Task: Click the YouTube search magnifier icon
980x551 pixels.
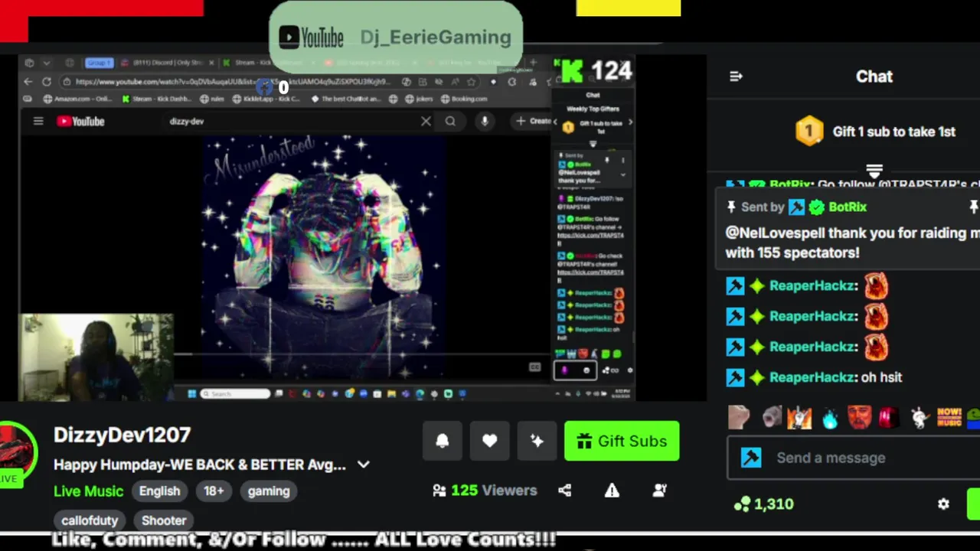Action: [x=450, y=121]
